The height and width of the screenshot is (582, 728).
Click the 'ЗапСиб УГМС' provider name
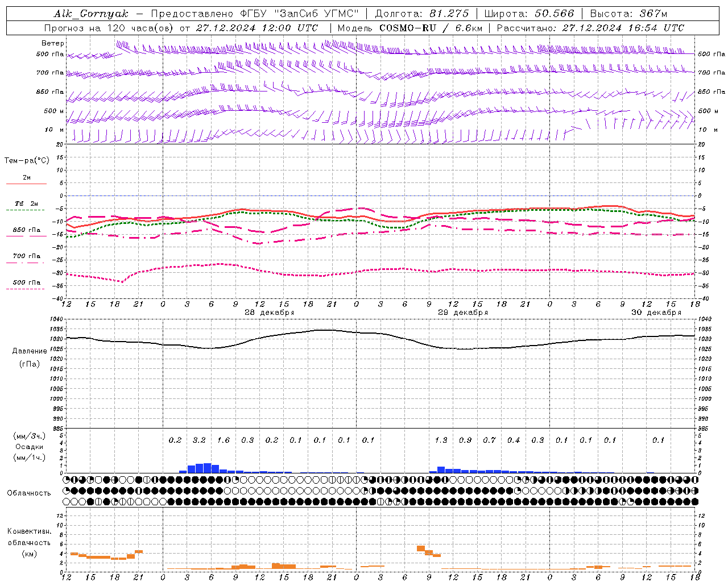(x=317, y=14)
